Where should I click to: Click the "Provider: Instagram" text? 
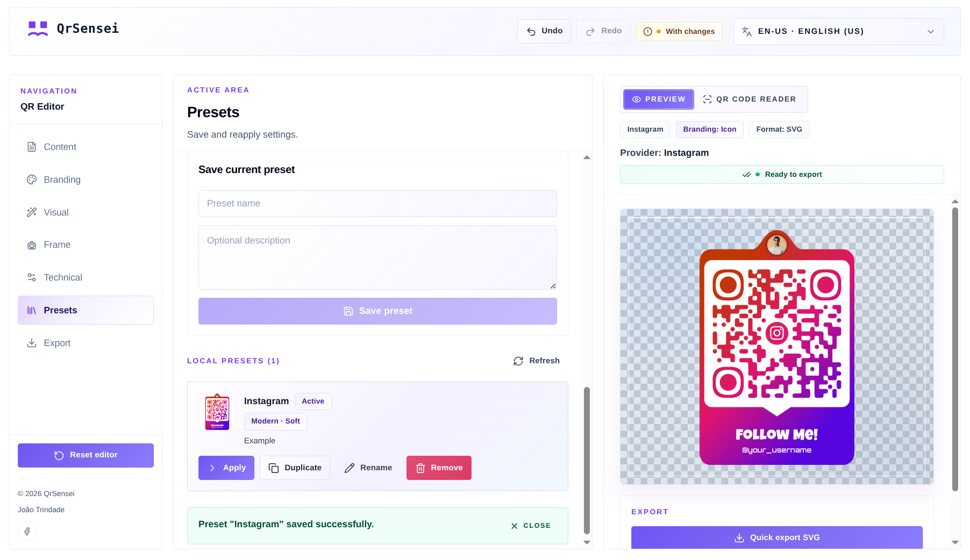(664, 153)
